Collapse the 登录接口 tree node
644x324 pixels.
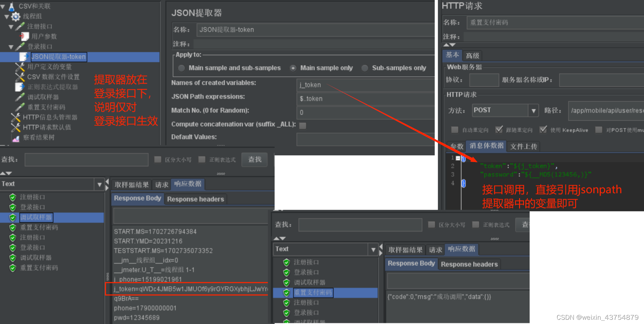[11, 47]
